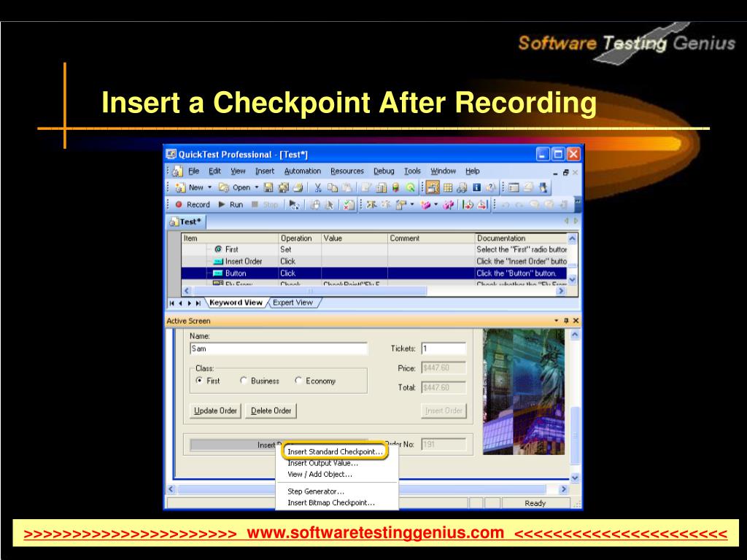Image resolution: width=747 pixels, height=560 pixels.
Task: Click the green circular magnifier toolbar icon
Action: click(410, 187)
